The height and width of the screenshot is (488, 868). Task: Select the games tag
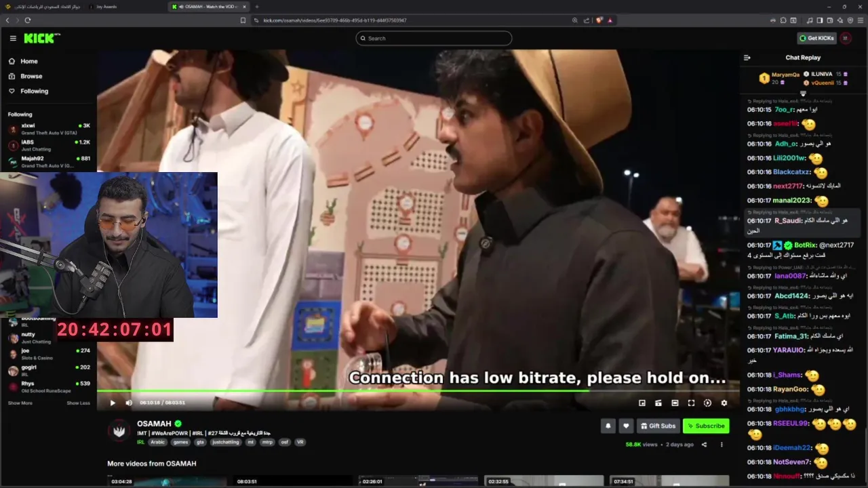180,442
